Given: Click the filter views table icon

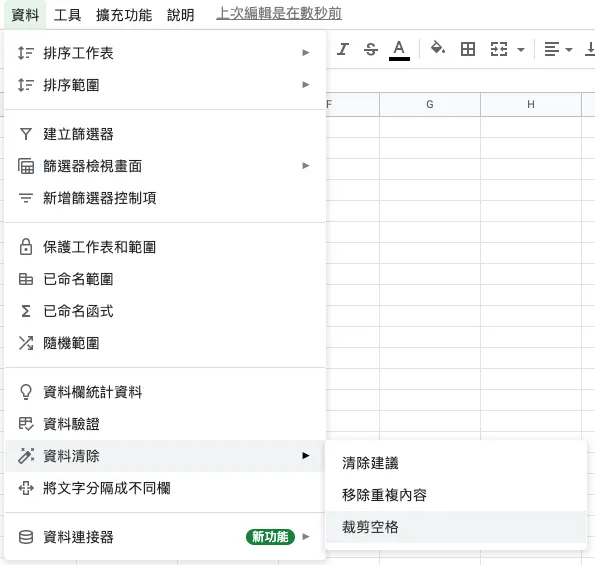Looking at the screenshot, I should tap(26, 166).
